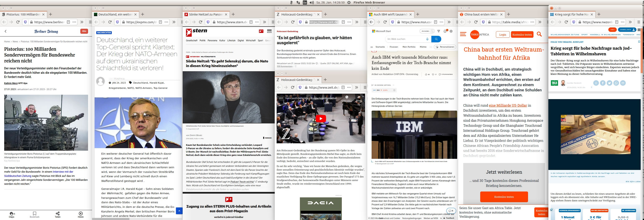Click email share icon on NWZ article
Viewport: 644px width, 220px height.
pyautogui.click(x=623, y=83)
